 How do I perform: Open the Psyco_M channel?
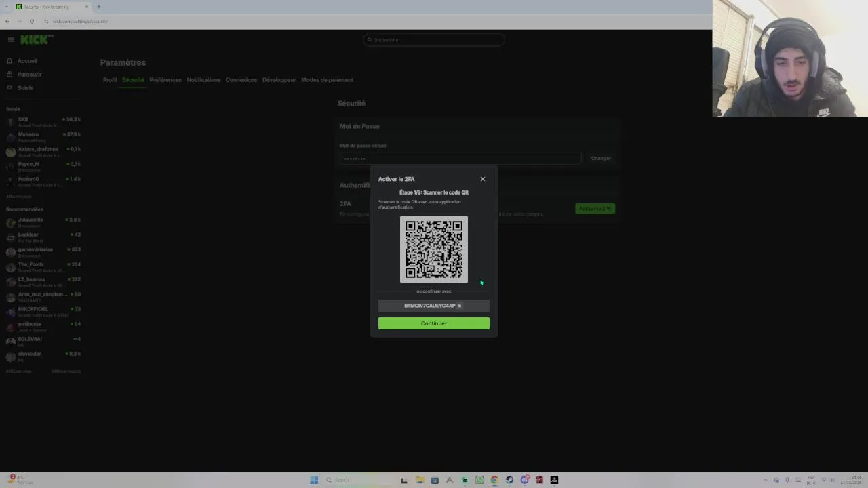tap(43, 166)
